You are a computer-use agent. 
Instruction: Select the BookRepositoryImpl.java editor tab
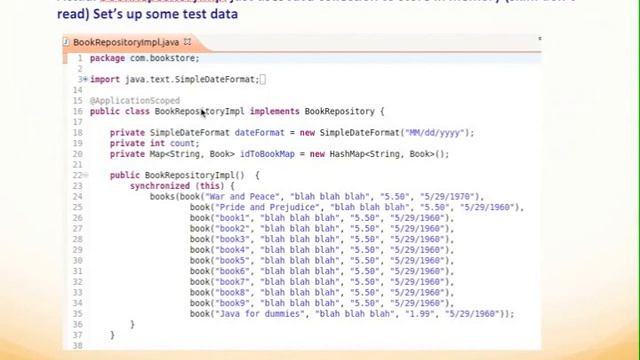(x=126, y=42)
